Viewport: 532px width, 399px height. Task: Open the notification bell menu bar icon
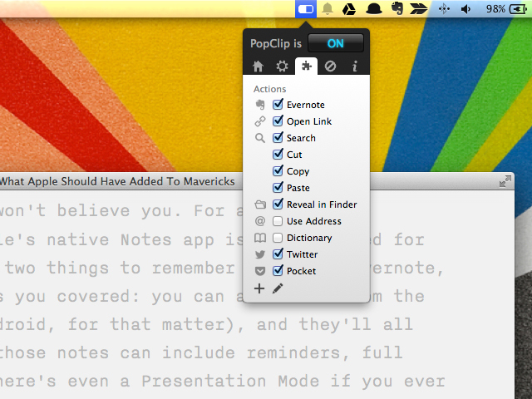328,9
